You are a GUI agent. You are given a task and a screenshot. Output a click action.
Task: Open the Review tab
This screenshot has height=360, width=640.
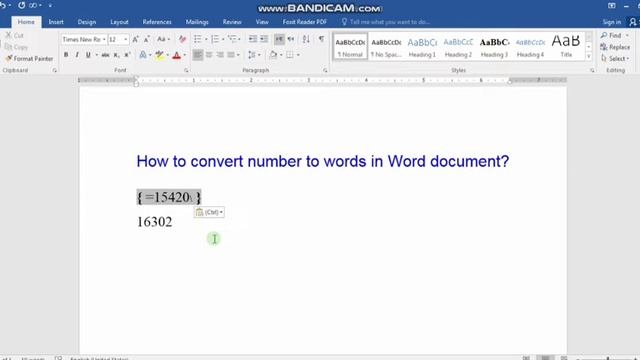(x=232, y=22)
